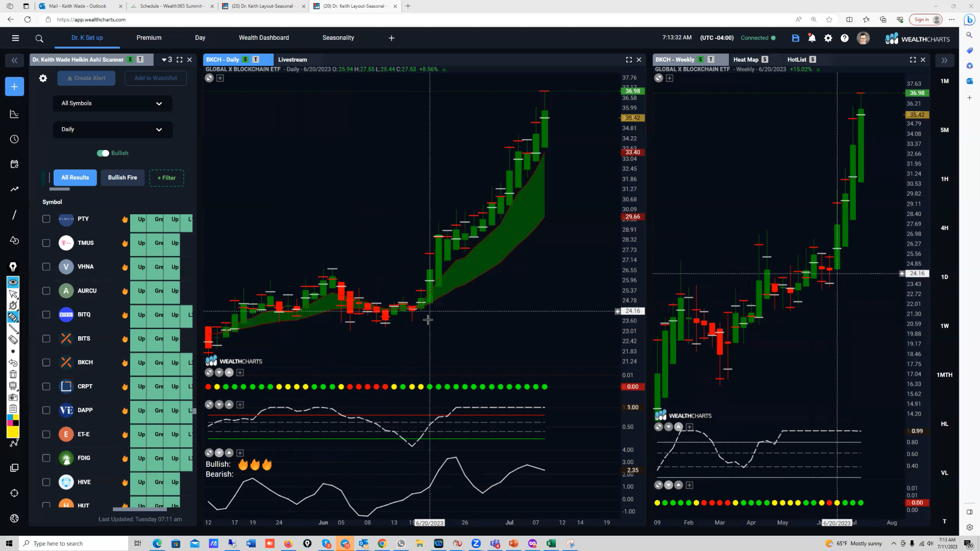Screen dimensions: 980x551
Task: Open the shapes drawing tool
Action: coord(14,240)
